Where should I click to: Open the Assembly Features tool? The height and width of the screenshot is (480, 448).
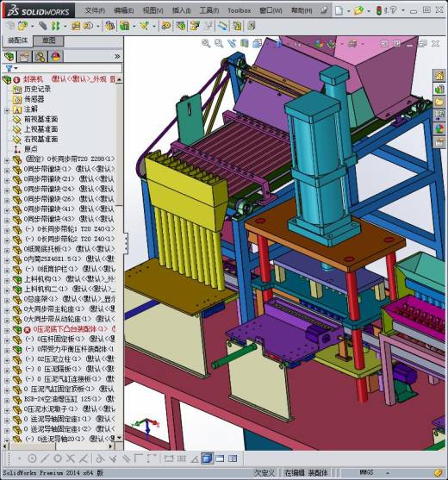coord(125,26)
